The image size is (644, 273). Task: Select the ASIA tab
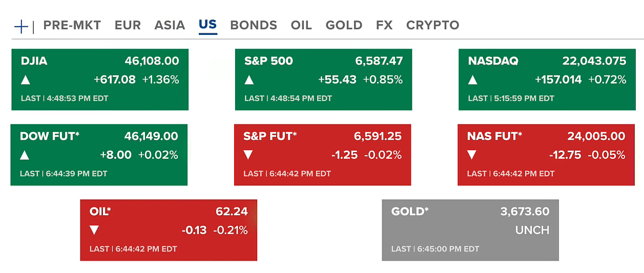(170, 25)
